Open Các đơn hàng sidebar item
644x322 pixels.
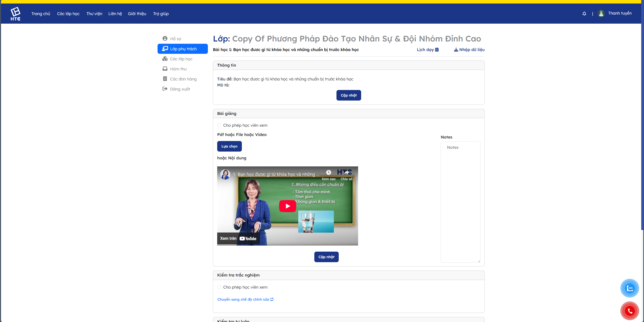tap(183, 79)
